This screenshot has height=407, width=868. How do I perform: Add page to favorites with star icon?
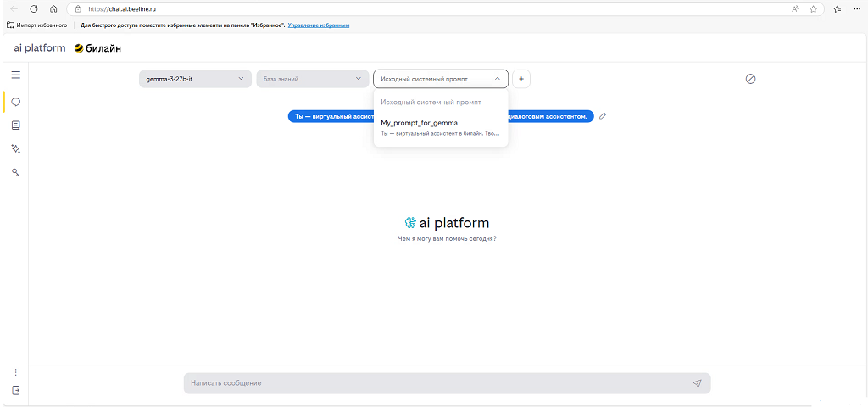pos(813,8)
